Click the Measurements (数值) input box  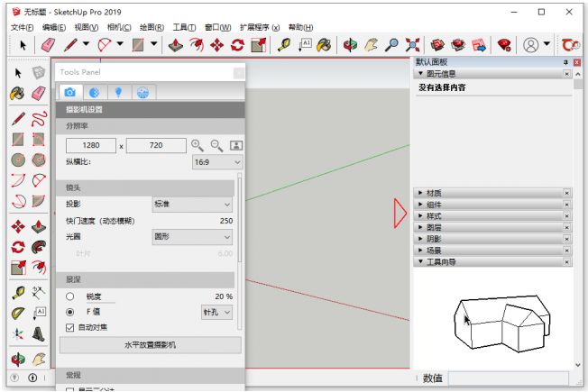tap(509, 378)
